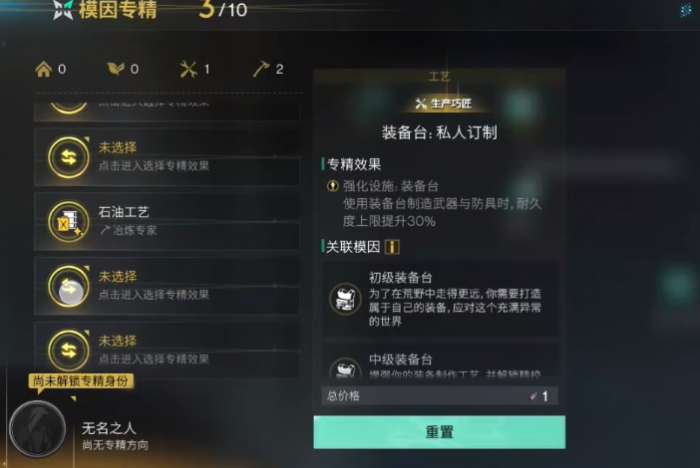The height and width of the screenshot is (468, 700).
Task: Open the pickaxe mining category
Action: [x=268, y=69]
